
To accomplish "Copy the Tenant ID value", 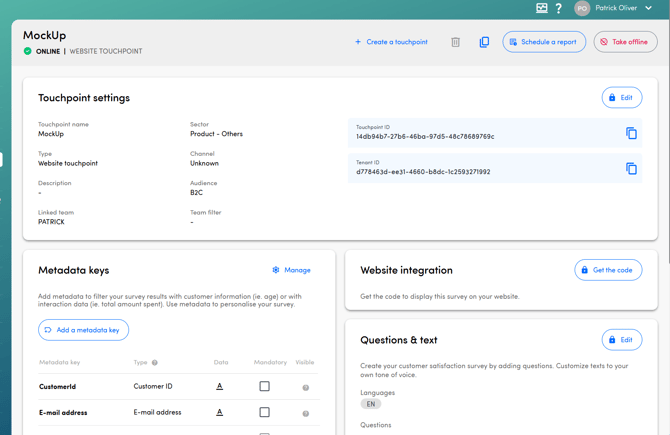I will click(x=631, y=168).
